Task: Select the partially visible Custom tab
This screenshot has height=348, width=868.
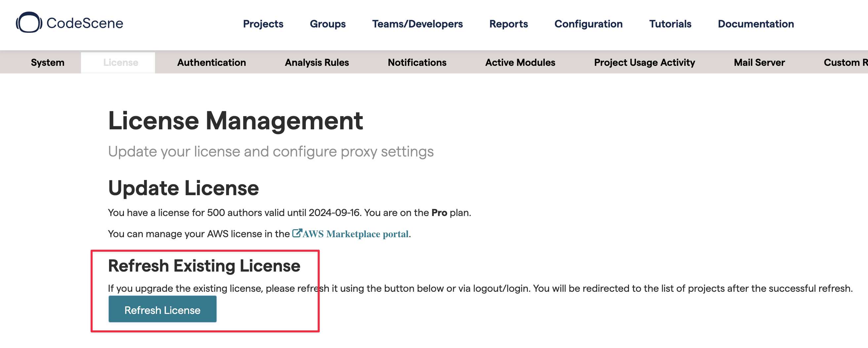Action: point(845,63)
